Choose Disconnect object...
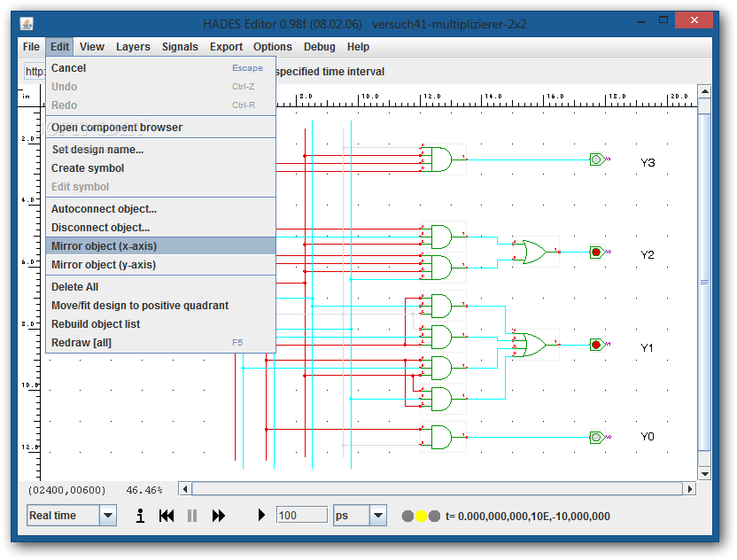This screenshot has width=737, height=560. click(x=160, y=228)
